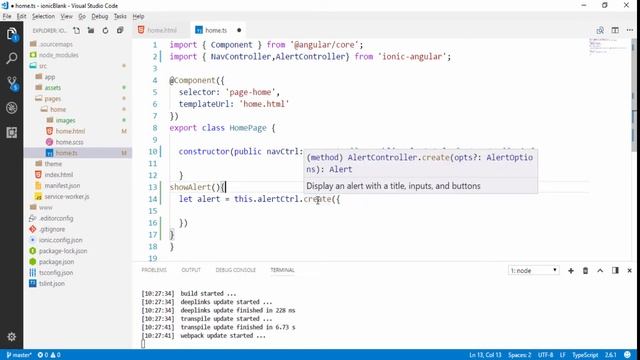Open the Manage gear at bottom left
The height and width of the screenshot is (360, 640).
coord(11,337)
